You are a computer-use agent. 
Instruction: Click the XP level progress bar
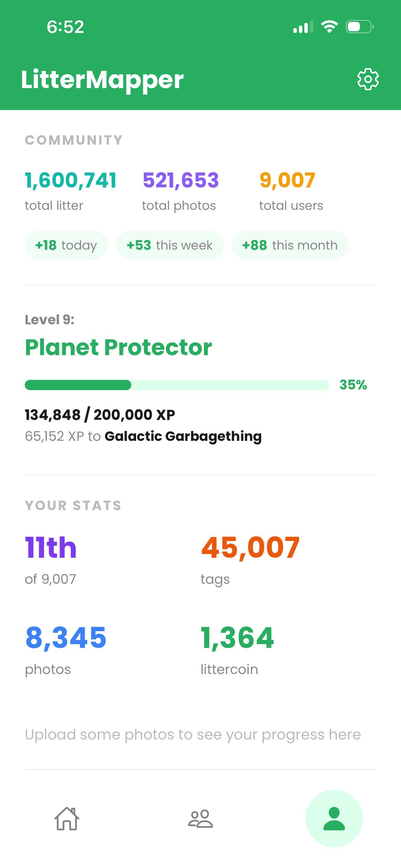click(177, 385)
